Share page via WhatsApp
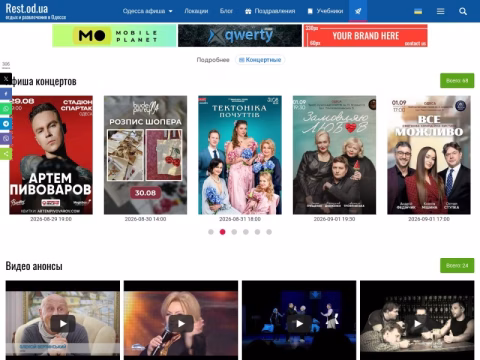Screen dimensions: 480x360 [6, 109]
